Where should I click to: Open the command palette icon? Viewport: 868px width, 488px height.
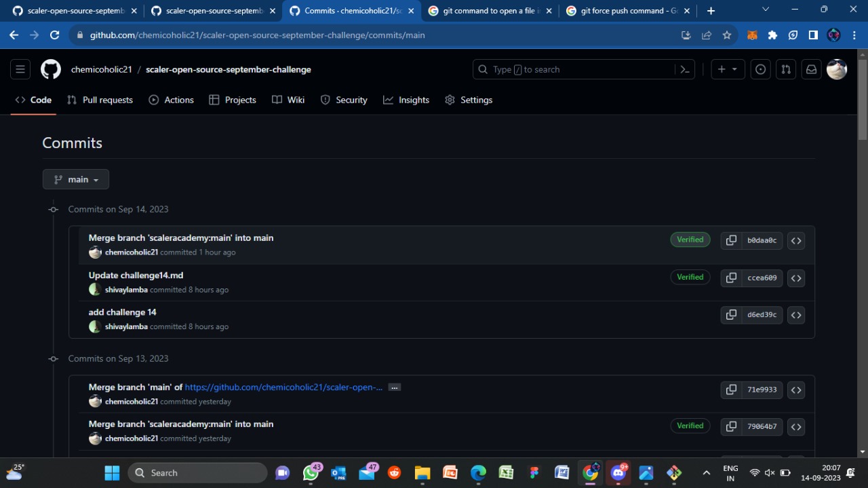[x=684, y=69]
